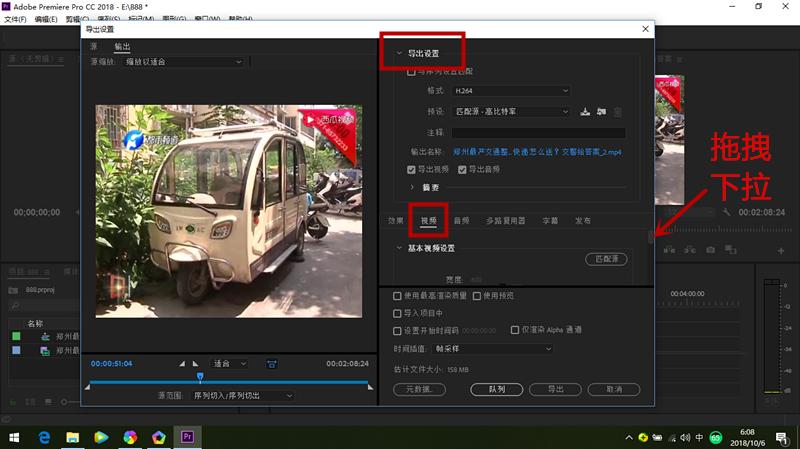Open the 预设 preset dropdown
Viewport: 800px width, 449px height.
[x=511, y=112]
